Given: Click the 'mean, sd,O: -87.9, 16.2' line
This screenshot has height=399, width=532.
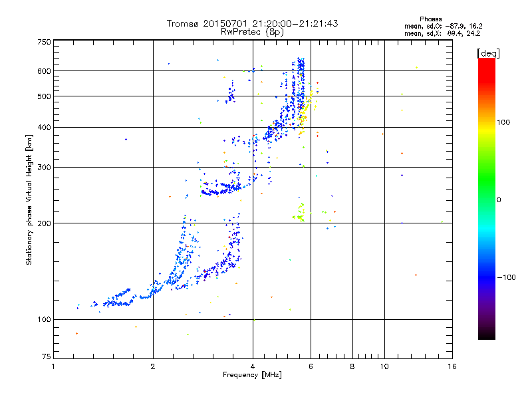Looking at the screenshot, I should tap(443, 26).
